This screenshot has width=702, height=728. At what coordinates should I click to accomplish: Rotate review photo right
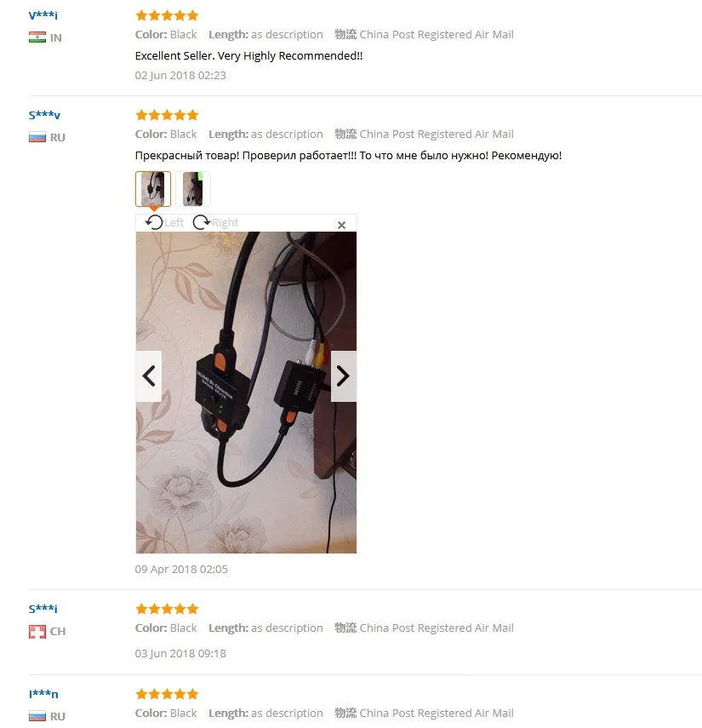215,222
